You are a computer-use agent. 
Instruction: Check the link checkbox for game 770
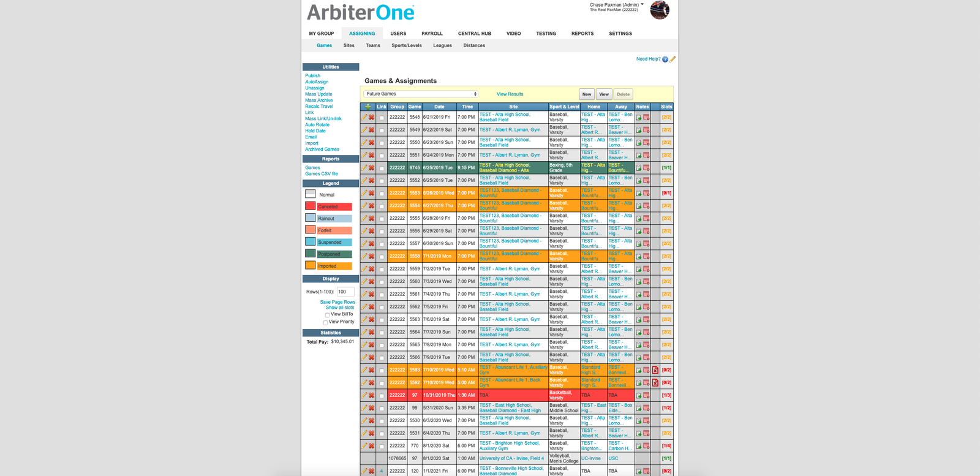click(x=382, y=446)
